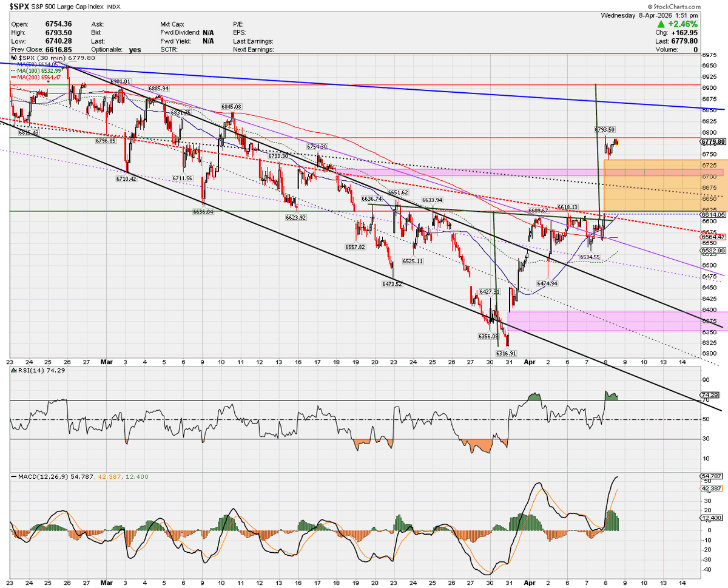Screen dimensions: 728x588
Task: Click the 6885.94 price label
Action: [158, 89]
